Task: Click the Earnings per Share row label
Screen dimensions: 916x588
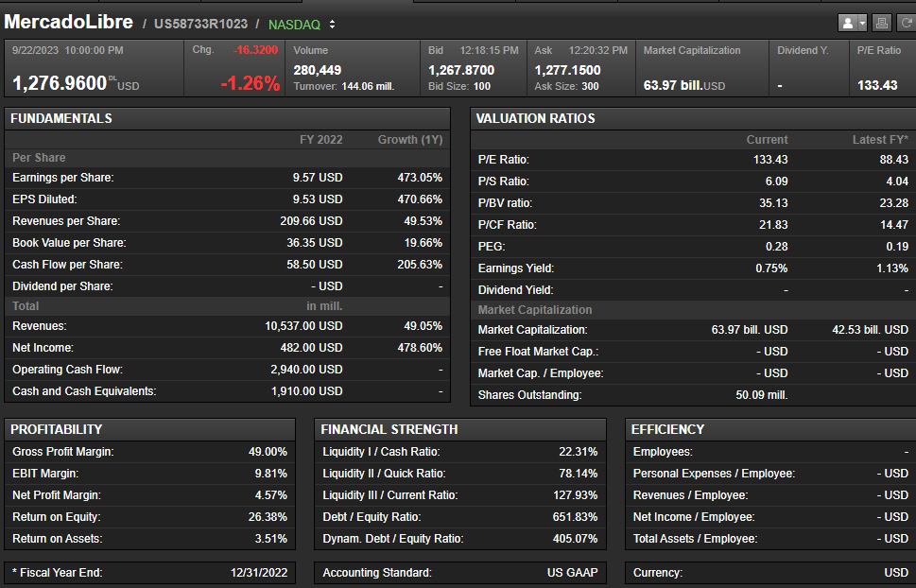Action: pos(63,178)
